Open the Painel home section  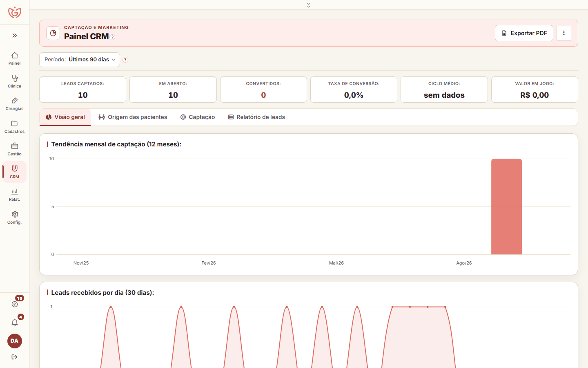click(15, 58)
